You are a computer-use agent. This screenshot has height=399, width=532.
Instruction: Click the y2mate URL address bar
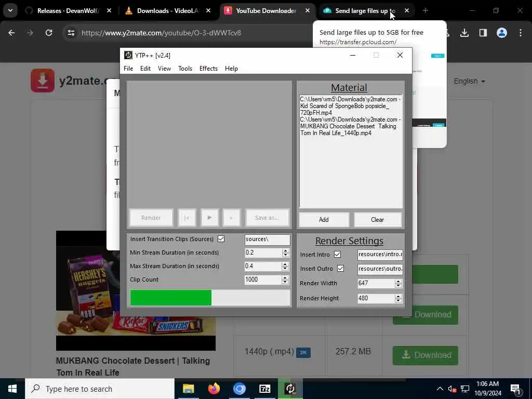161,33
